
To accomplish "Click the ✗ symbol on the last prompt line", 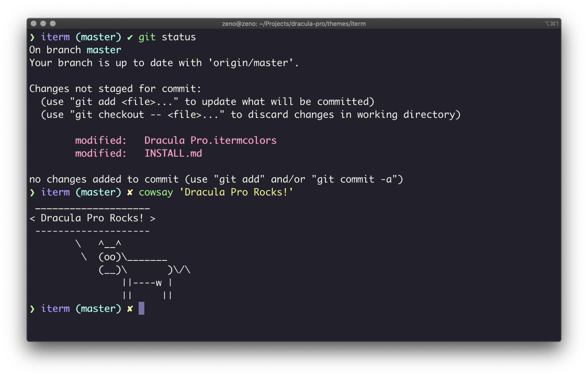I will 130,308.
